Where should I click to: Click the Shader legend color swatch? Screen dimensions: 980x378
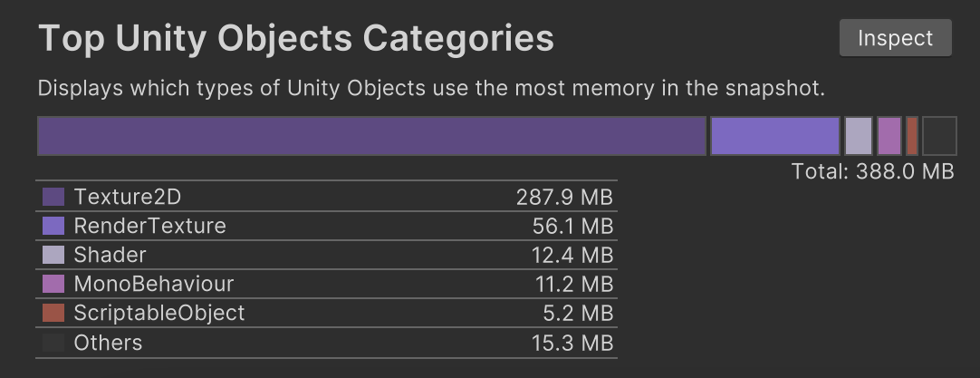[53, 255]
